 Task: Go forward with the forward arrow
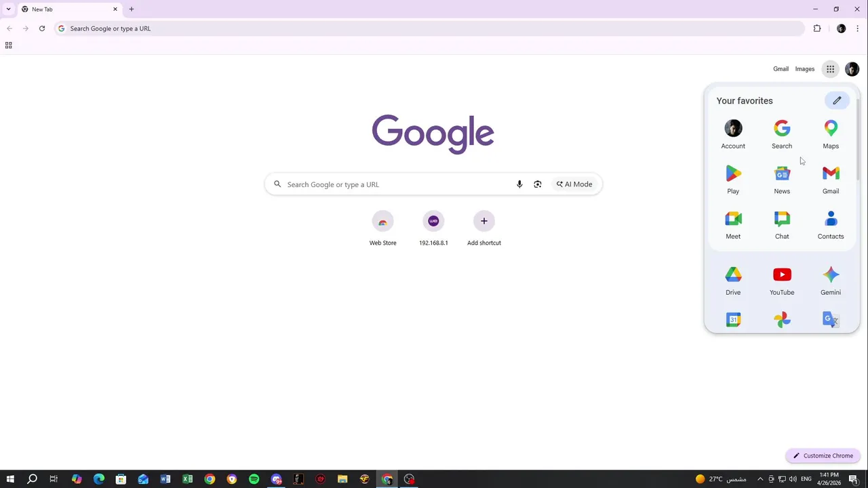pos(26,28)
